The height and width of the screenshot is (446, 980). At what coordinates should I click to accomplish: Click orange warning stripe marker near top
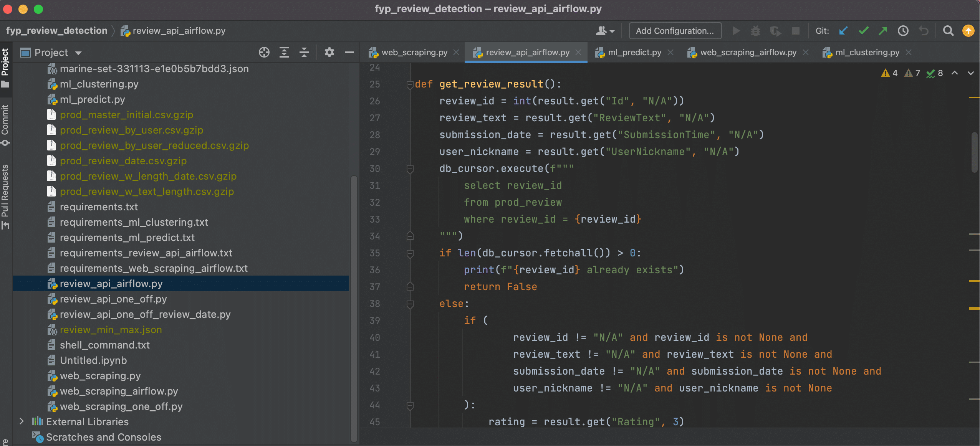[974, 98]
